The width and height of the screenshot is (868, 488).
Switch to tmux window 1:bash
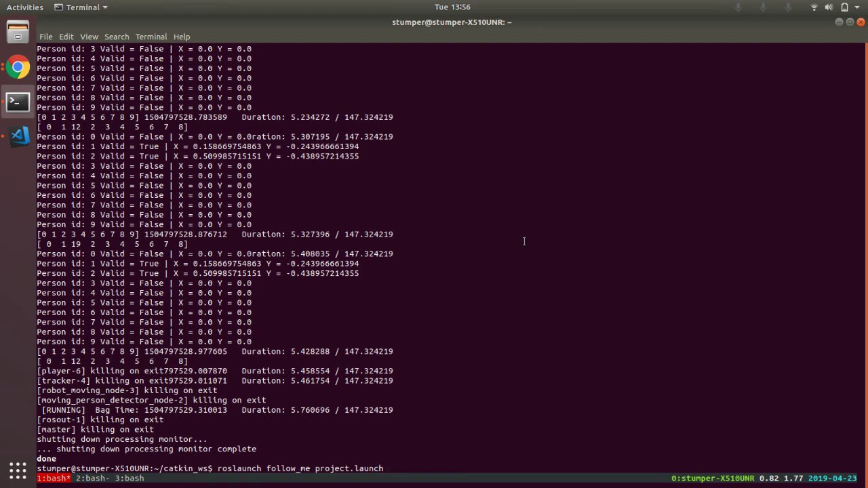(54, 479)
